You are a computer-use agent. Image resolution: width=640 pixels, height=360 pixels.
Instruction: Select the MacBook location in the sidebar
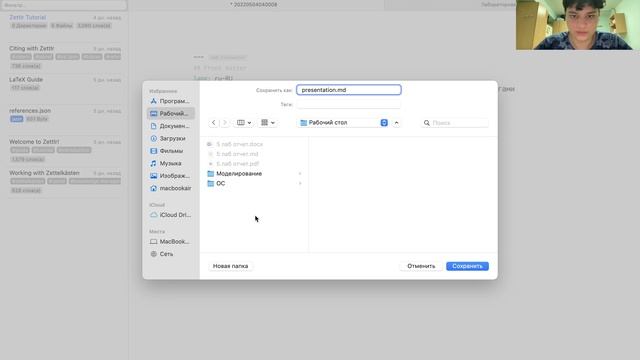pos(171,242)
